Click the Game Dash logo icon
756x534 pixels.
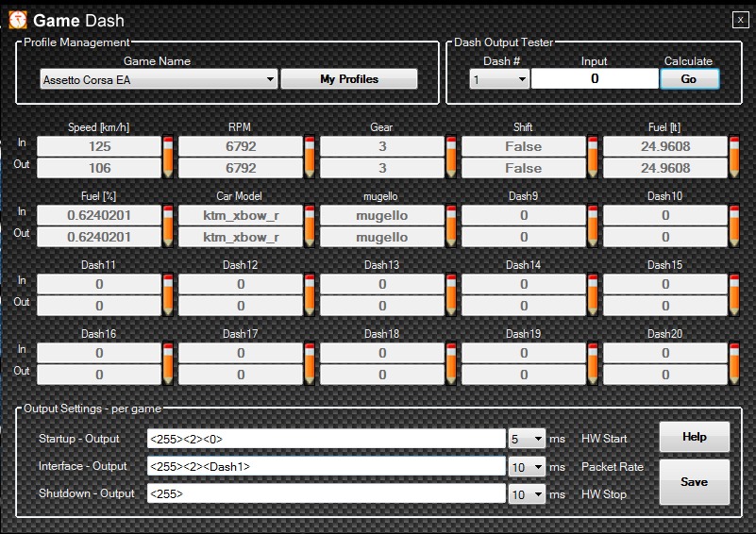click(x=18, y=20)
